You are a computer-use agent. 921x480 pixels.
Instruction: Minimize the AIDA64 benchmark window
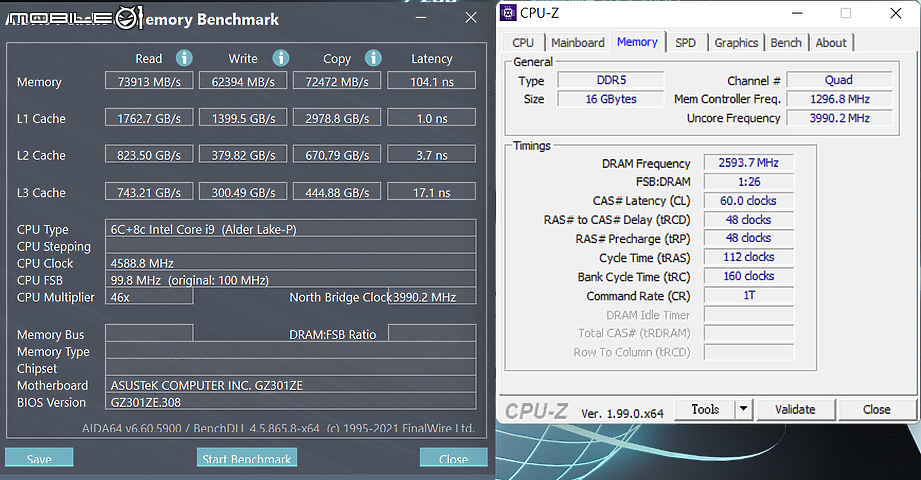click(x=421, y=18)
